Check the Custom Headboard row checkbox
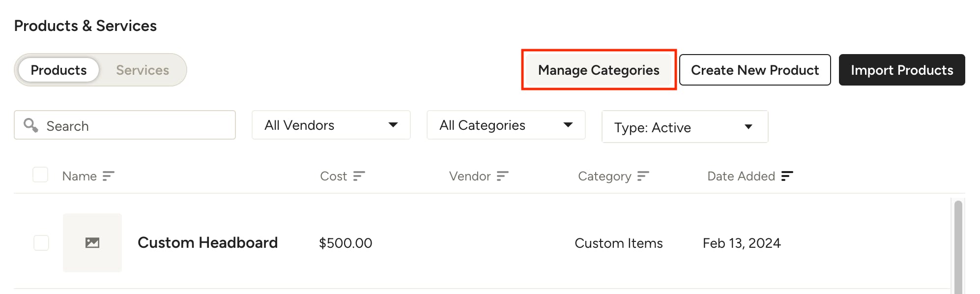The height and width of the screenshot is (294, 980). pyautogui.click(x=41, y=243)
